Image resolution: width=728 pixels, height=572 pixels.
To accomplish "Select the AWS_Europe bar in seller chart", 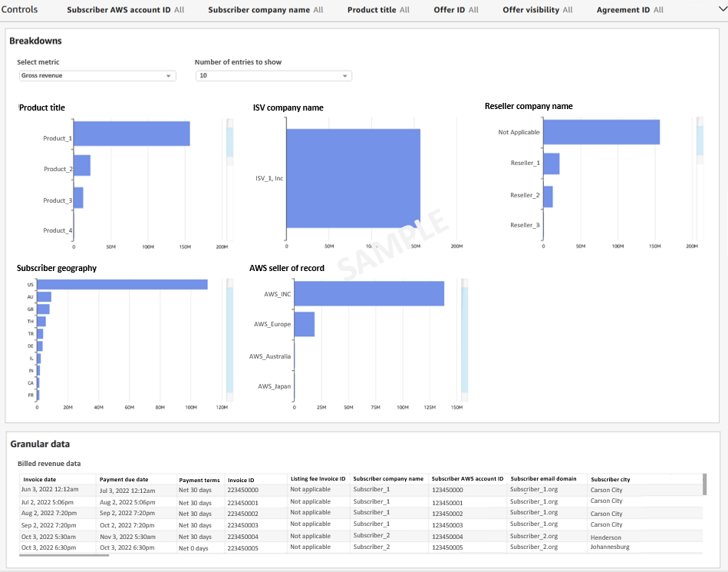I will coord(305,324).
